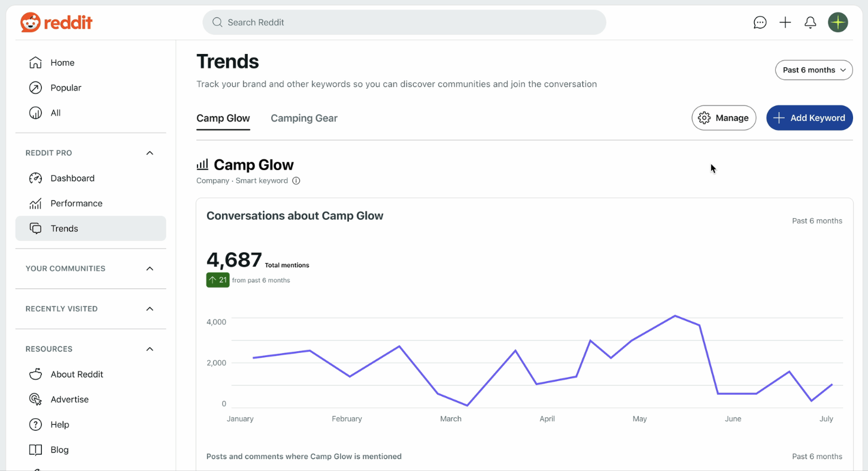This screenshot has width=868, height=471.
Task: Click the user avatar icon
Action: click(838, 22)
